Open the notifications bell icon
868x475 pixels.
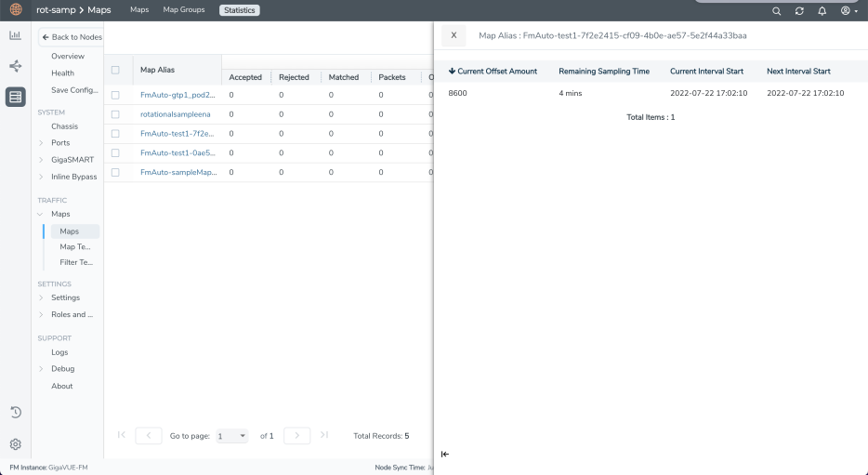[x=820, y=11]
